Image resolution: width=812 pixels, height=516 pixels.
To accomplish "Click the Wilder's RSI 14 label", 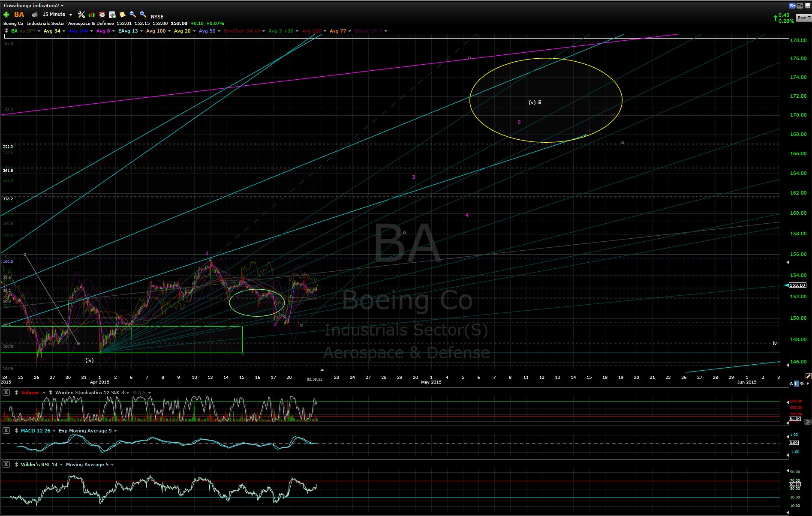I will pos(39,465).
